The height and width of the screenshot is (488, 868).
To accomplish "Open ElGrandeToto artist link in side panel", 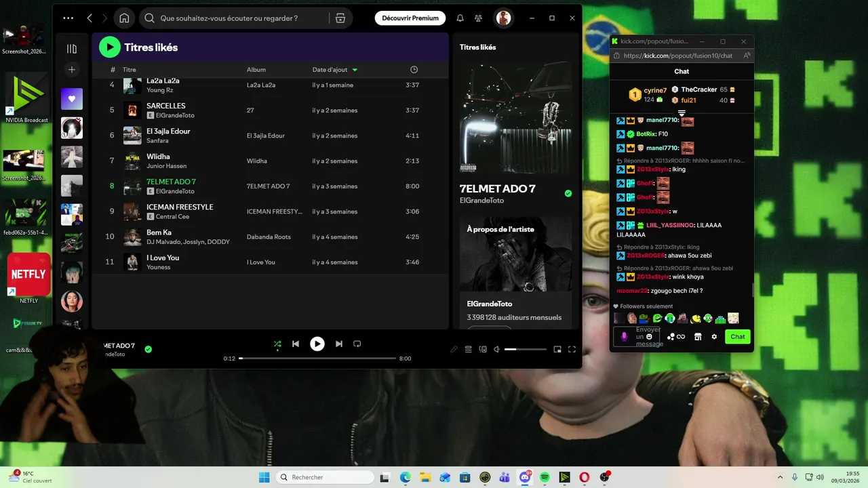I will coord(481,201).
